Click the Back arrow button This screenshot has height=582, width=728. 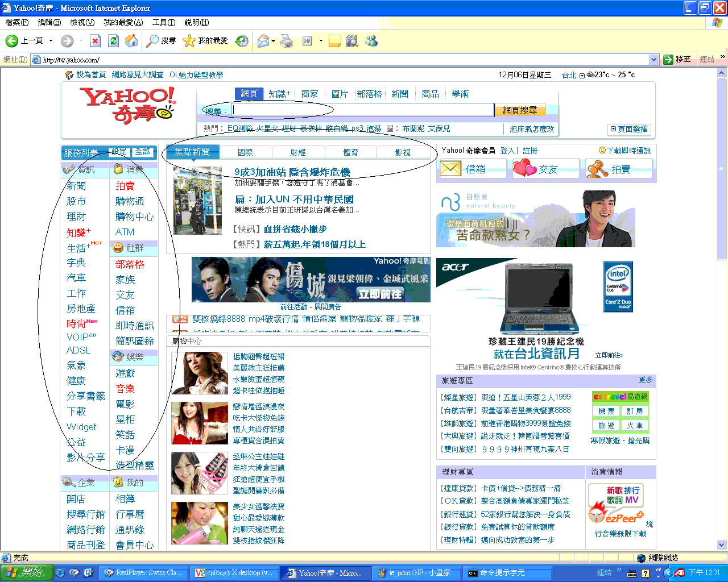pos(11,41)
